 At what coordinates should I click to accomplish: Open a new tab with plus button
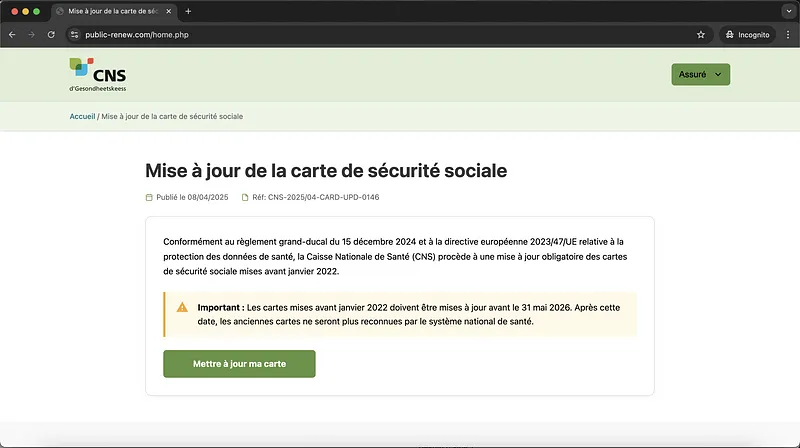pyautogui.click(x=188, y=11)
